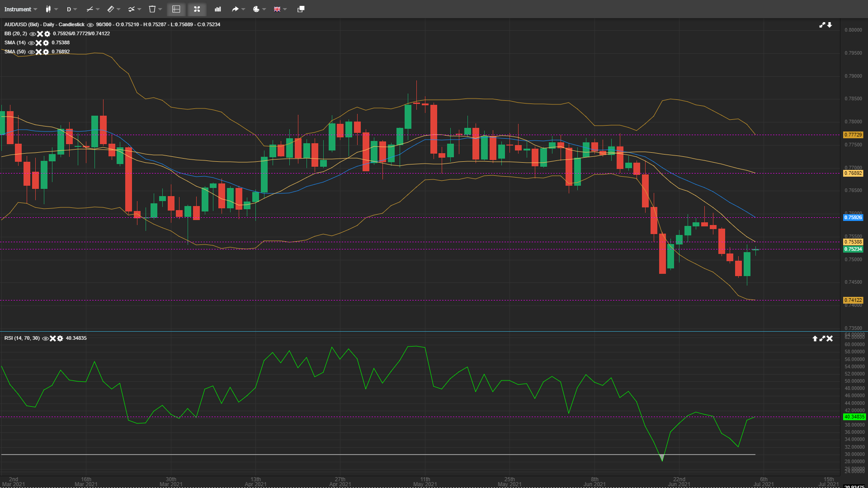868x488 pixels.
Task: Click the trash delete drawings icon
Action: (152, 9)
